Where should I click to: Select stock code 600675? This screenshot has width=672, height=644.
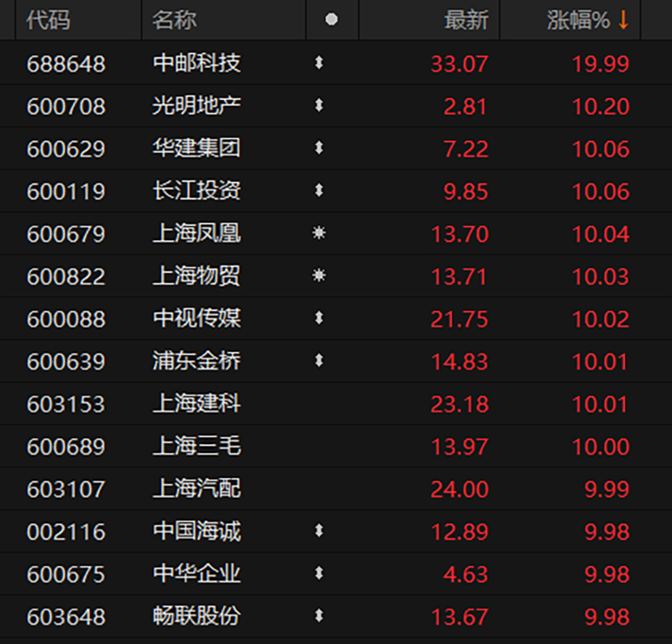[x=66, y=574]
